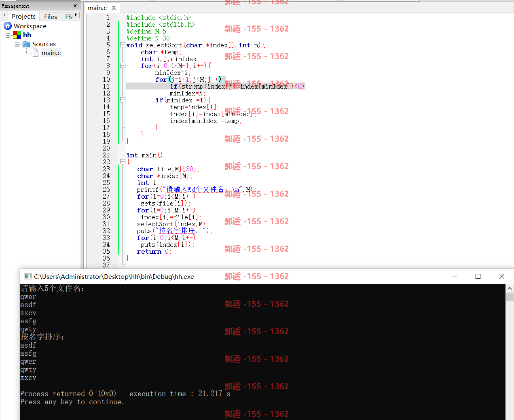Click the Sources folder icon
Screen dimensions: 514x420
click(x=26, y=44)
